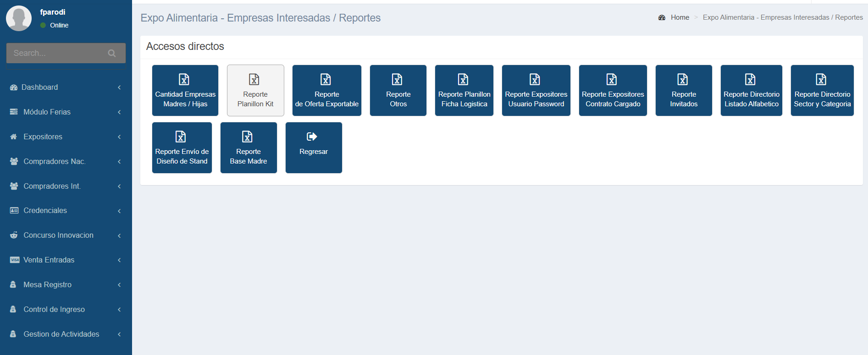The image size is (868, 355).
Task: Click the Venta Entradas VISA card icon
Action: pyautogui.click(x=15, y=260)
